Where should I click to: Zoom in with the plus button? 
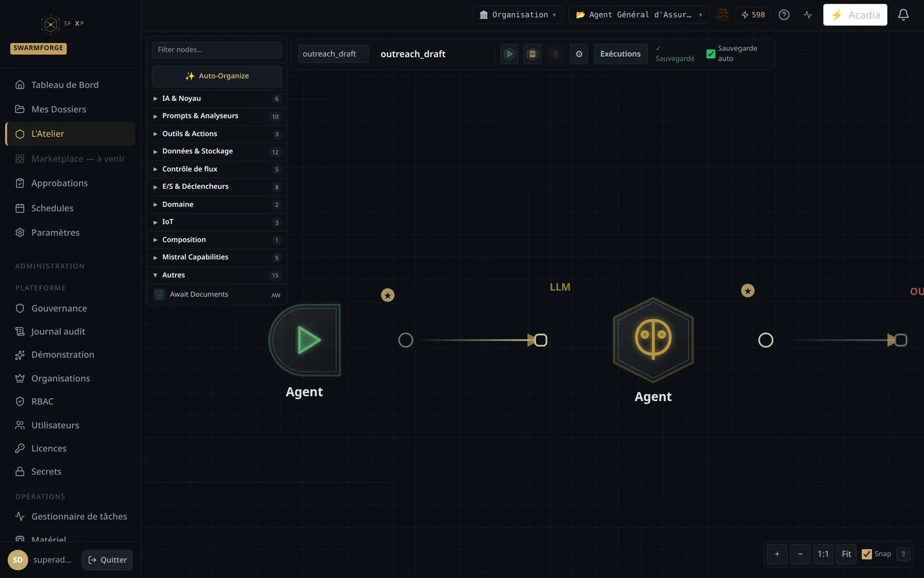[x=777, y=554]
